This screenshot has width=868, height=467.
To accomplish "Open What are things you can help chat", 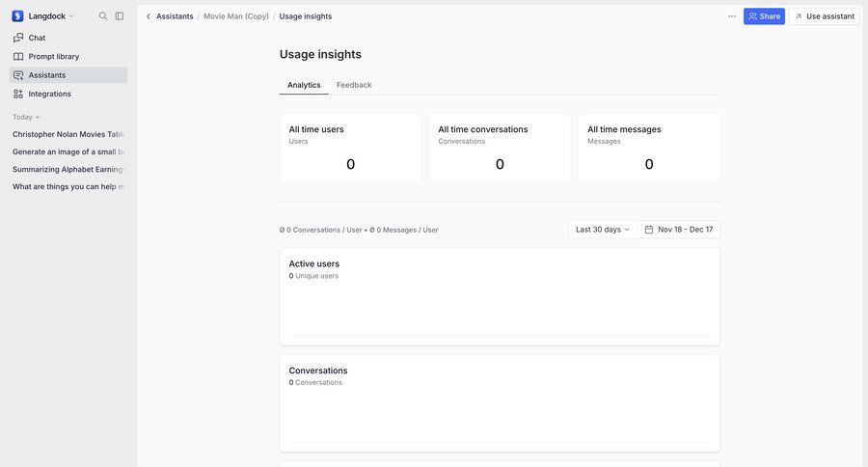I will click(68, 186).
